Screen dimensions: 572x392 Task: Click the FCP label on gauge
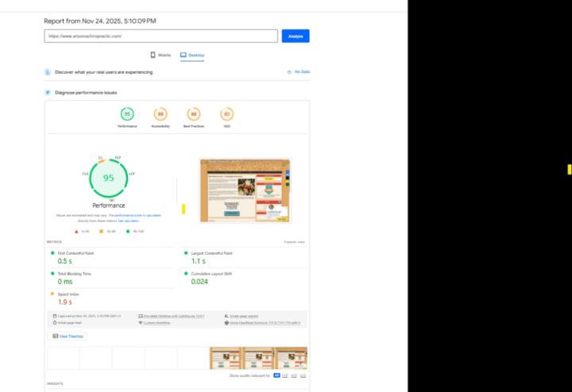point(118,158)
